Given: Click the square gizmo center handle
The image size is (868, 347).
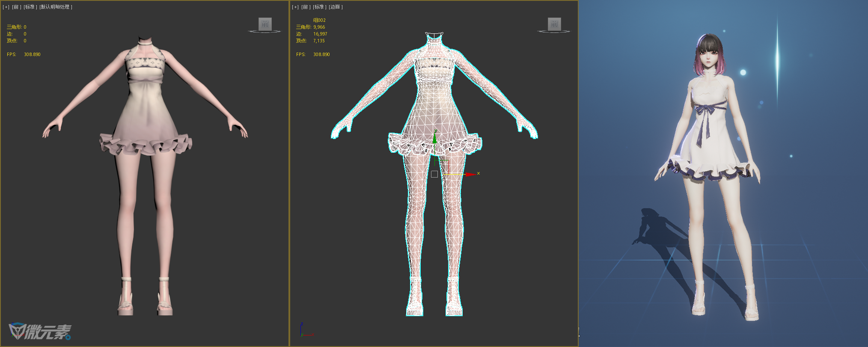Looking at the screenshot, I should [x=434, y=174].
